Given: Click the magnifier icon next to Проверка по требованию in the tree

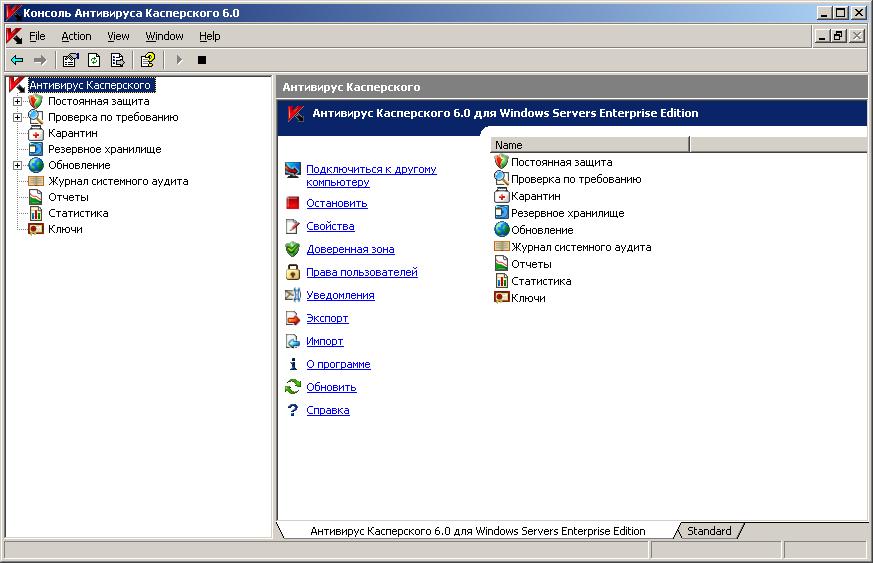Looking at the screenshot, I should pyautogui.click(x=36, y=117).
